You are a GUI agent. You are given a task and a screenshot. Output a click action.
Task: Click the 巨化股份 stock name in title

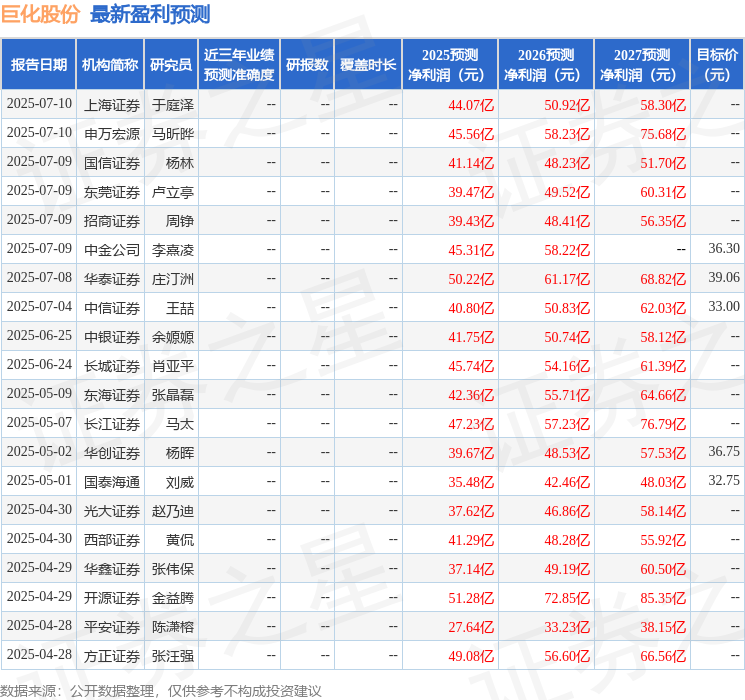(40, 14)
